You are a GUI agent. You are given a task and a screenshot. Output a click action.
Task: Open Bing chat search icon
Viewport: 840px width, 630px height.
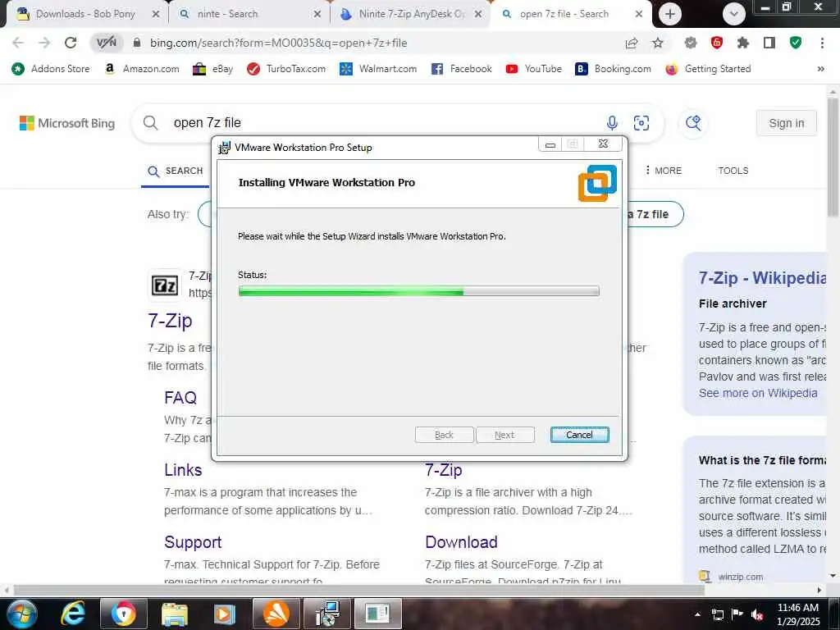tap(693, 123)
